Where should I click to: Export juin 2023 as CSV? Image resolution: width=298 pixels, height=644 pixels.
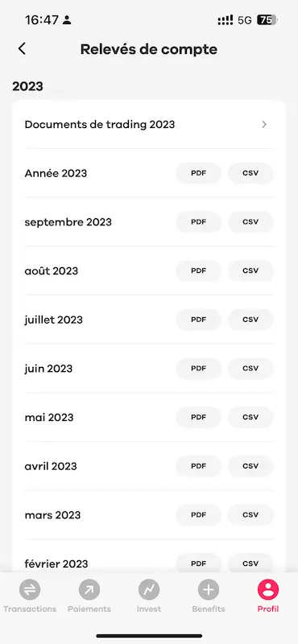point(250,369)
